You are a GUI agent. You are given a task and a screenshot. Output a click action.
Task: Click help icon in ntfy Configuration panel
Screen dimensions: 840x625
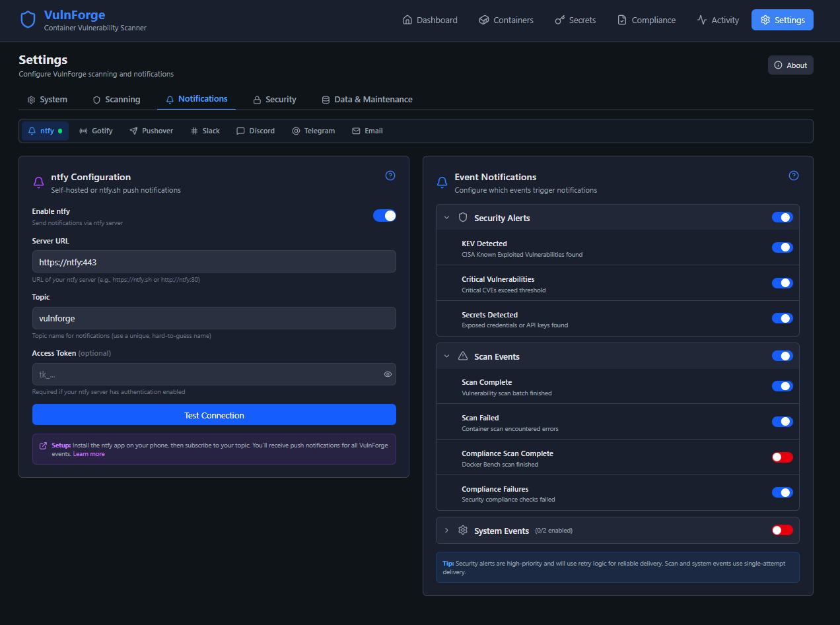pos(390,176)
